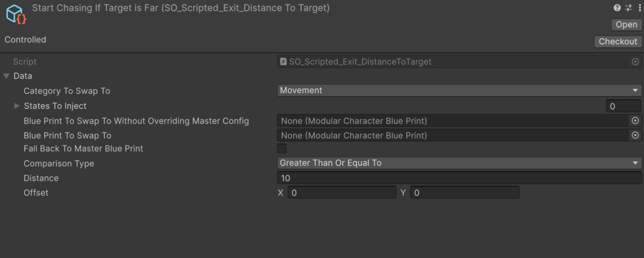The image size is (644, 258).
Task: Open the Category To Swap To dropdown
Action: [459, 91]
